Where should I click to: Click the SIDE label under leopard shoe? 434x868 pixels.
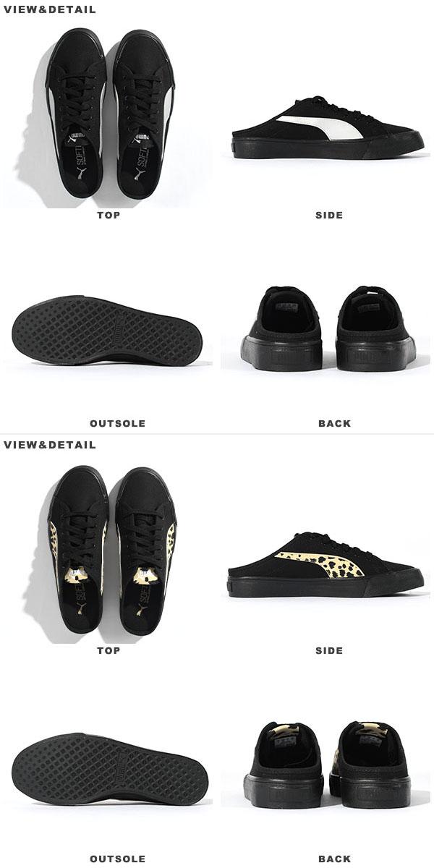point(329,650)
